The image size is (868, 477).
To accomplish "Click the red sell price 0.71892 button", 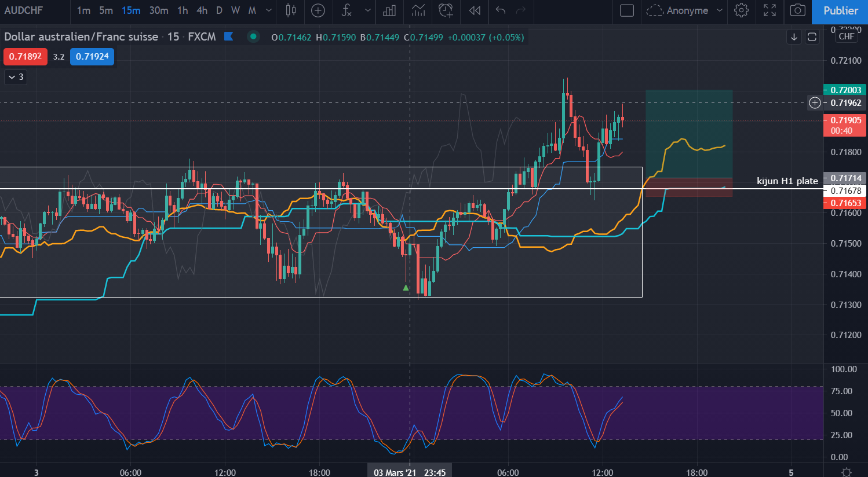I will point(25,57).
